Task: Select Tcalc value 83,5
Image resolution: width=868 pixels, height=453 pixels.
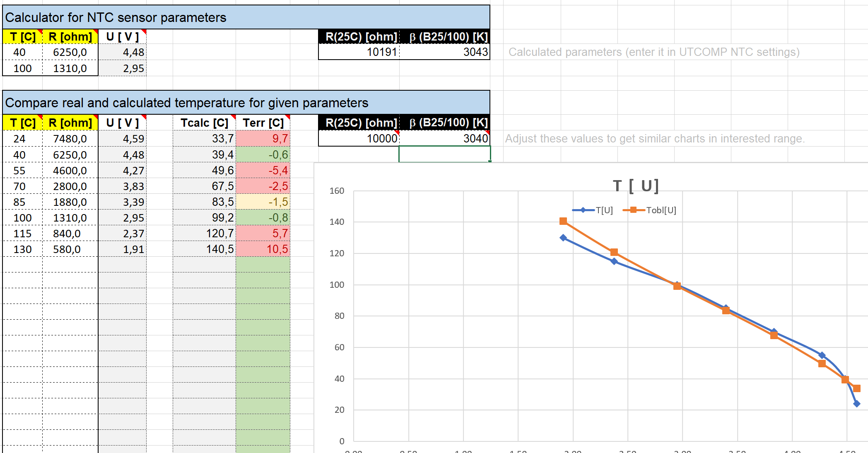Action: (x=205, y=202)
